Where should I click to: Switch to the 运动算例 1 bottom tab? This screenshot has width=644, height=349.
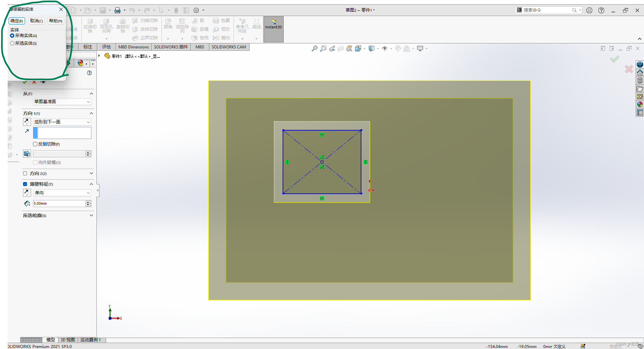(90, 340)
